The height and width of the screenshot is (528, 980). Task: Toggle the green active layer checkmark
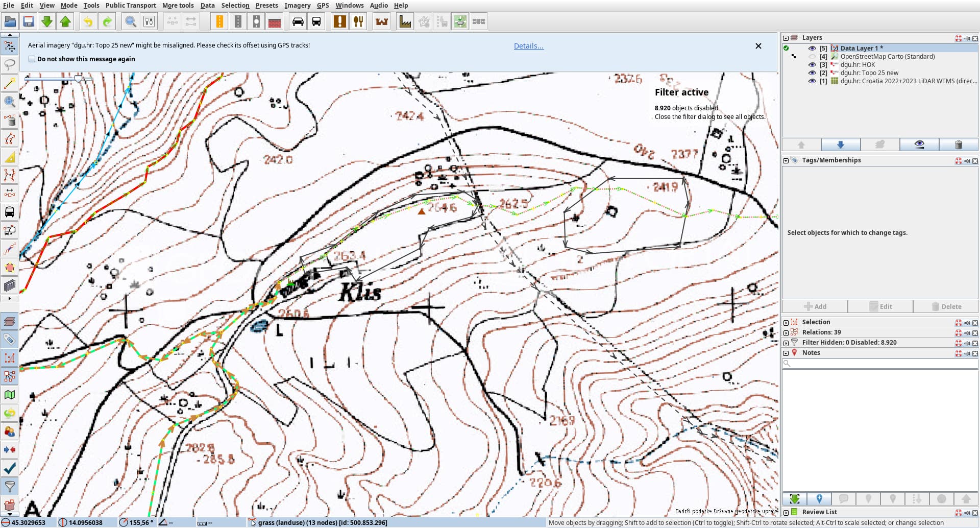pos(786,48)
